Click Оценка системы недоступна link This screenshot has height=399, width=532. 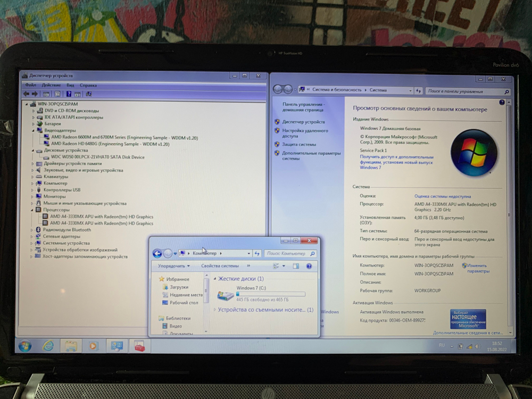(x=443, y=196)
